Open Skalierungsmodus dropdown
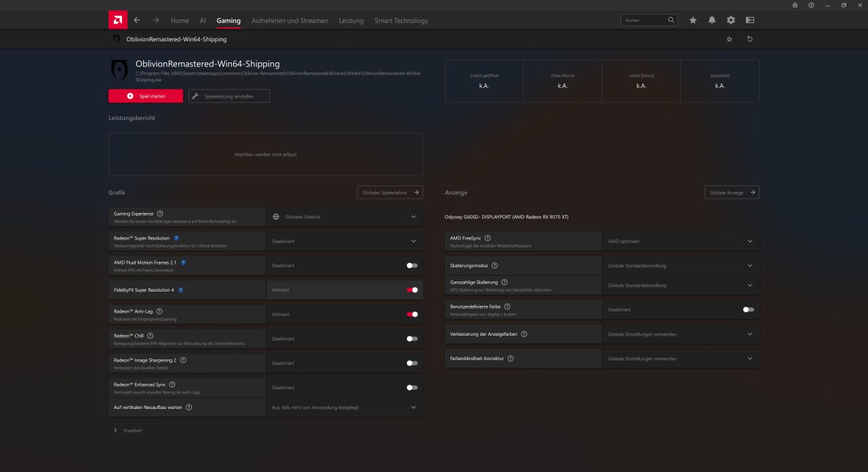Screen dimensions: 868x472 pos(681,266)
